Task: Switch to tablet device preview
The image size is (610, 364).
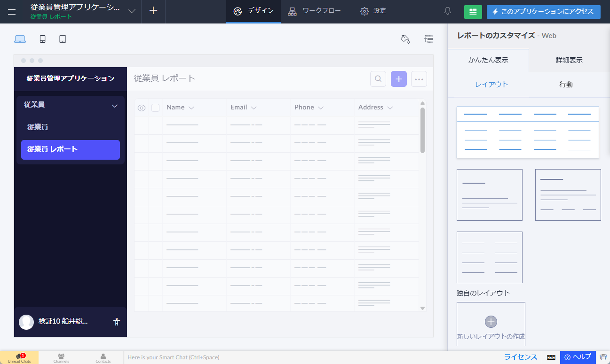Action: pyautogui.click(x=63, y=39)
